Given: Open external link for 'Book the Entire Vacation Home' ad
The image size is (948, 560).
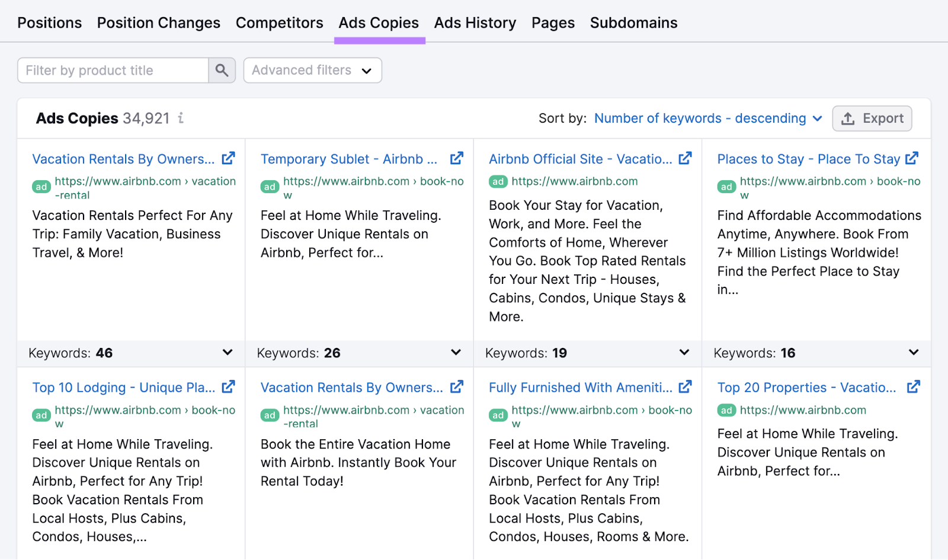Looking at the screenshot, I should tap(457, 387).
